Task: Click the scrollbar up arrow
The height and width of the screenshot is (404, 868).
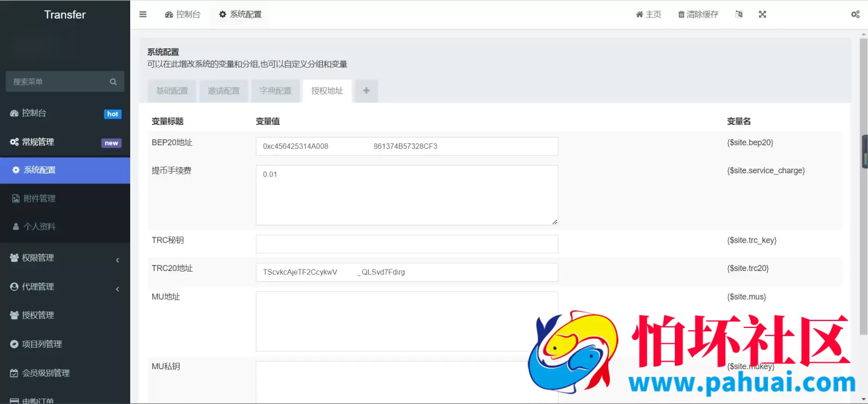Action: (x=864, y=34)
